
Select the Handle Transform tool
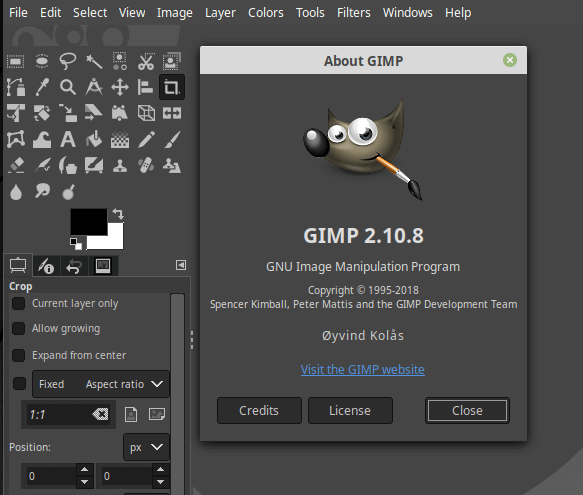coord(120,113)
